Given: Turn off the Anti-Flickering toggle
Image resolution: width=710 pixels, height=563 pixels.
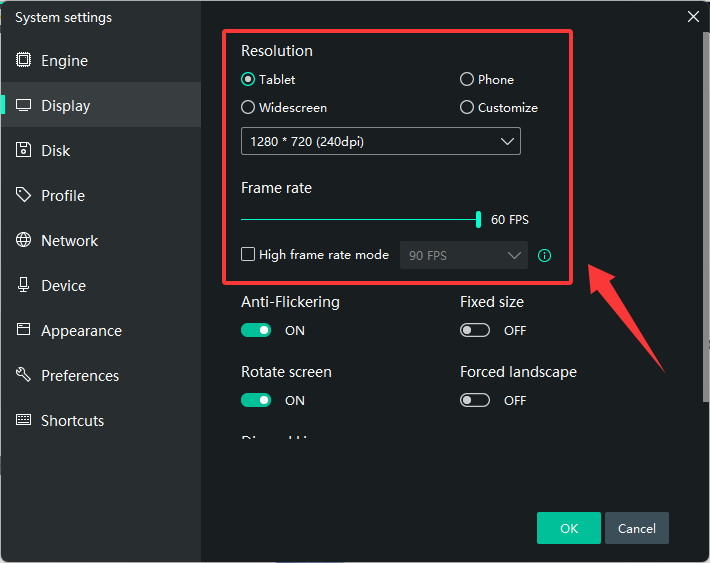Looking at the screenshot, I should [x=256, y=330].
